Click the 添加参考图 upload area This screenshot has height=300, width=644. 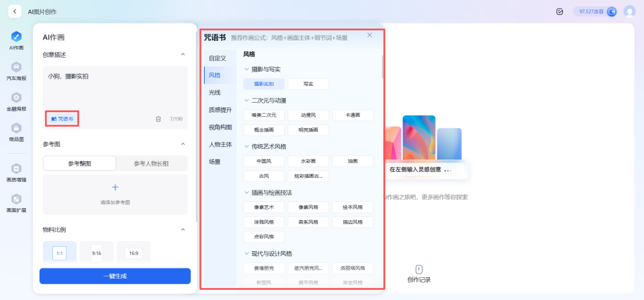tap(115, 193)
